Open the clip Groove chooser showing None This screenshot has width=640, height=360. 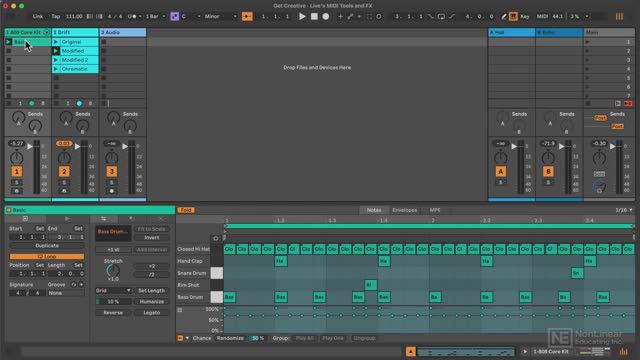point(65,293)
